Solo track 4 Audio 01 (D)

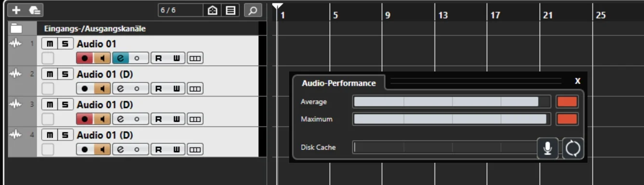(65, 135)
